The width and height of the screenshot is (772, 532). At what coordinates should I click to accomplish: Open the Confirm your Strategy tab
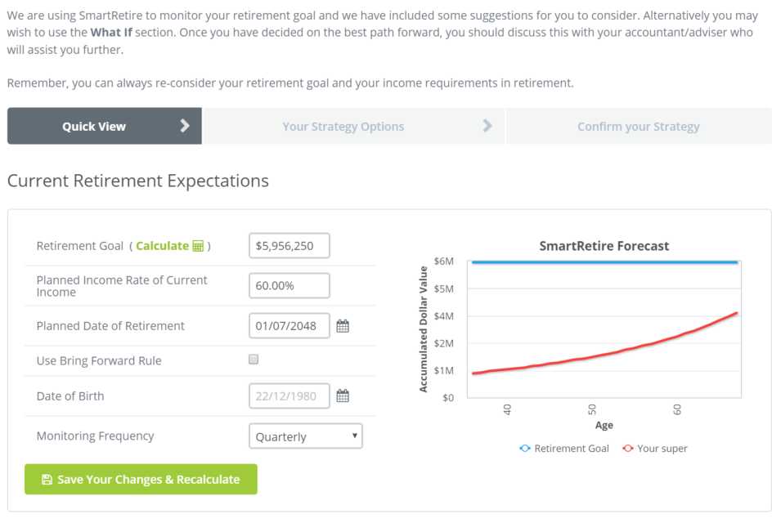click(x=638, y=127)
